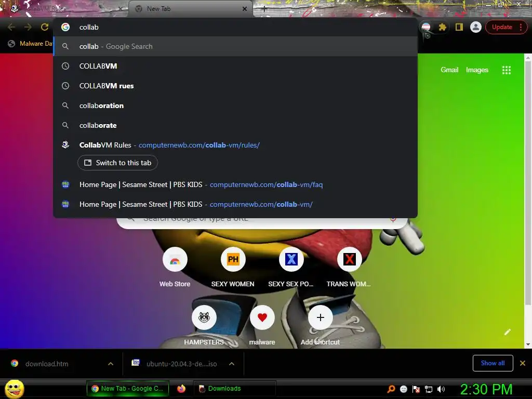The image size is (532, 399).
Task: Open Firefox from the taskbar
Action: [x=181, y=389]
